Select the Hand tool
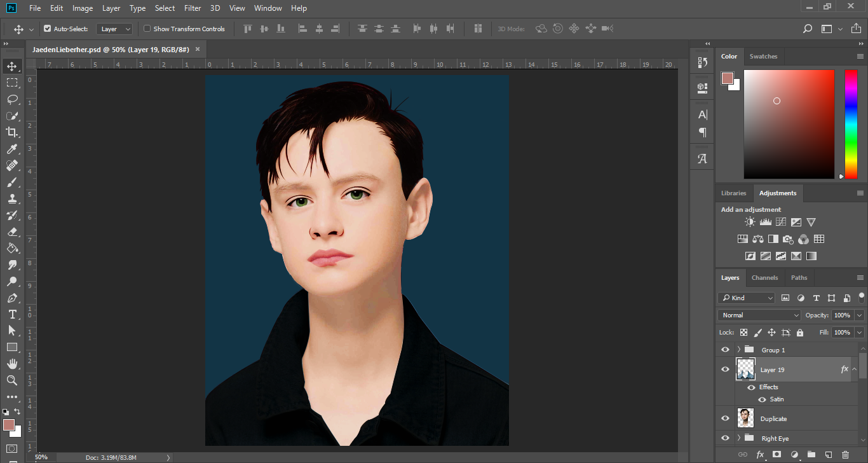The width and height of the screenshot is (868, 463). click(x=12, y=364)
